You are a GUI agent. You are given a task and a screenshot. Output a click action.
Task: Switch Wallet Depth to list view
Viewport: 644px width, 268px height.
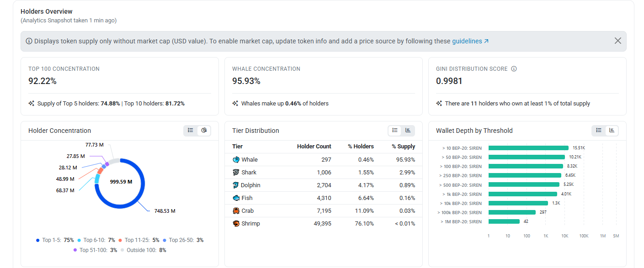(599, 131)
